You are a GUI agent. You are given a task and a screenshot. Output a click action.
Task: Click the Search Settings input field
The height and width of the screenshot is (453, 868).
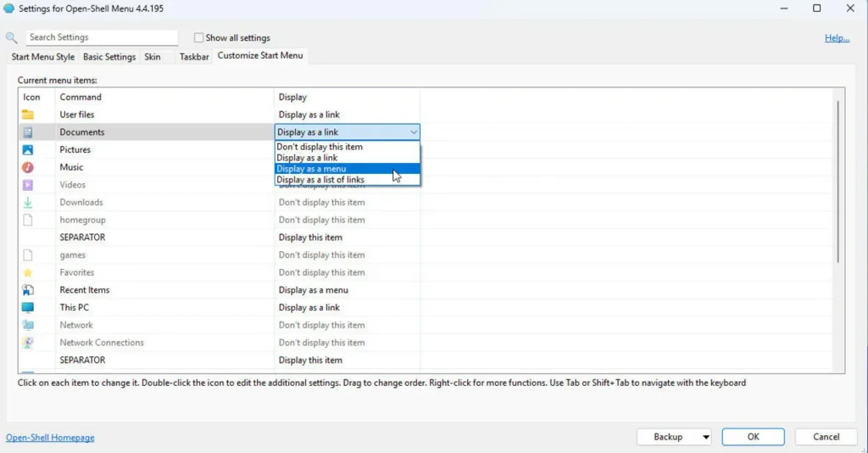[102, 37]
